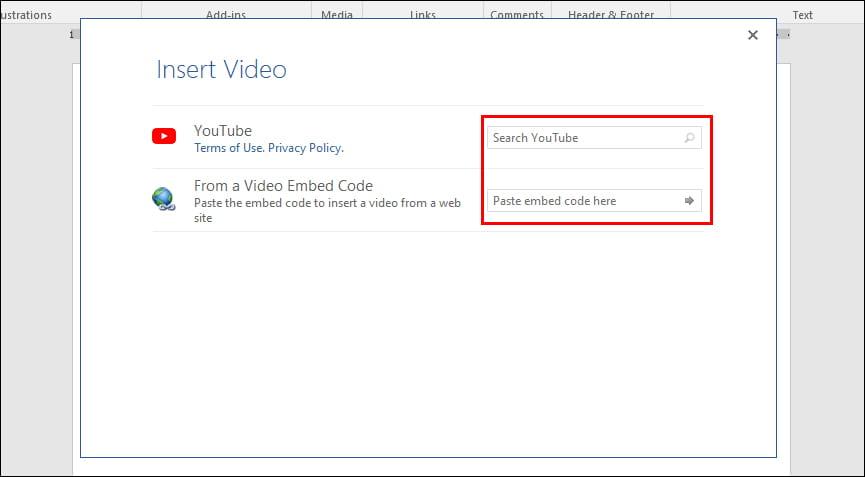The width and height of the screenshot is (865, 477).
Task: Click the Text ribbon group label
Action: [803, 15]
